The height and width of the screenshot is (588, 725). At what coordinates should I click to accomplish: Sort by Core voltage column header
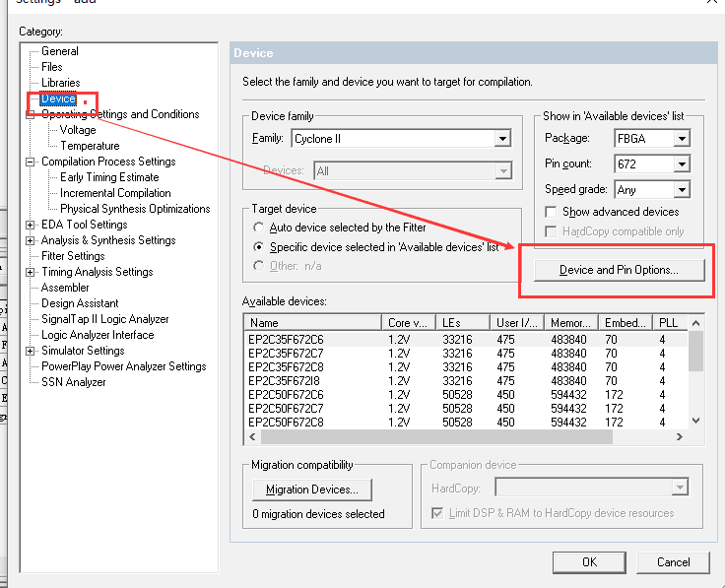coord(409,323)
